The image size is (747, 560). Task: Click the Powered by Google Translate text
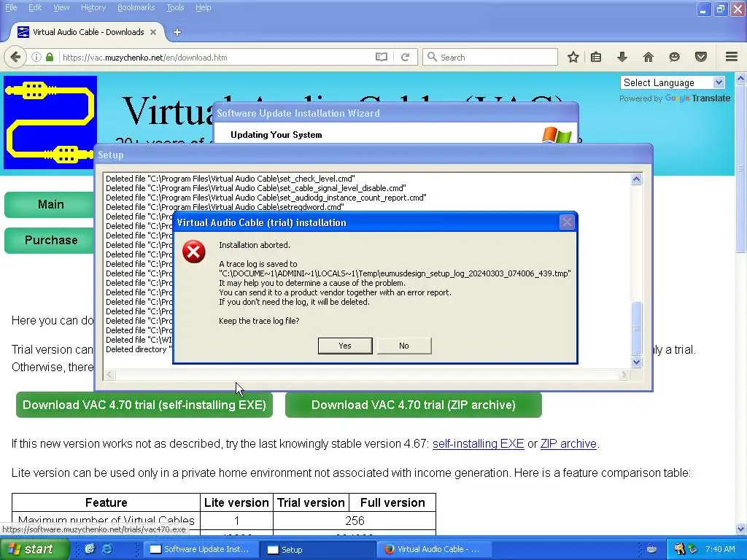[675, 98]
